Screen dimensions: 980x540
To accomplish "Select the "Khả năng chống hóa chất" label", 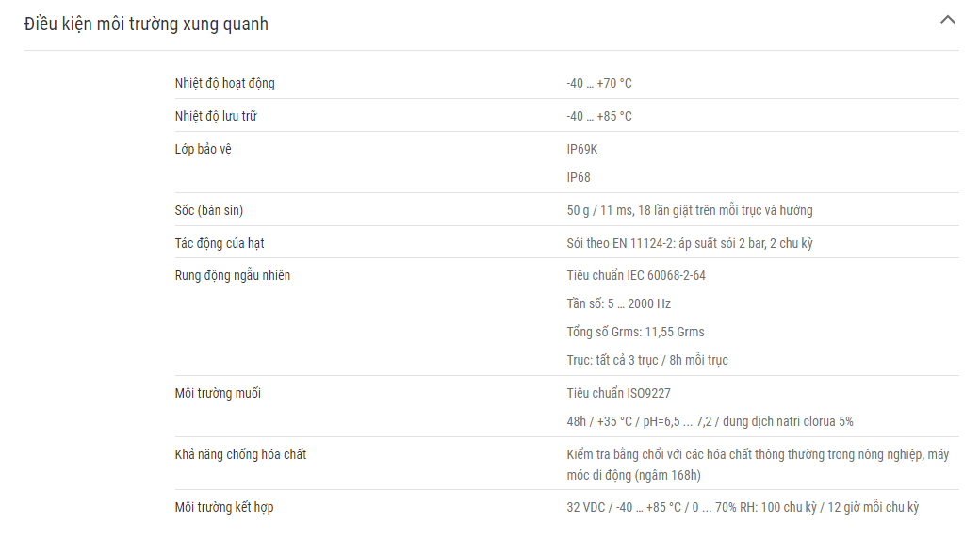I will [x=240, y=454].
